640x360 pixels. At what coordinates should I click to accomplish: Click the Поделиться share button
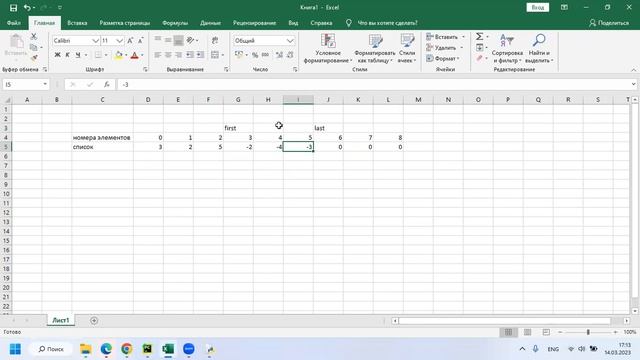(609, 23)
